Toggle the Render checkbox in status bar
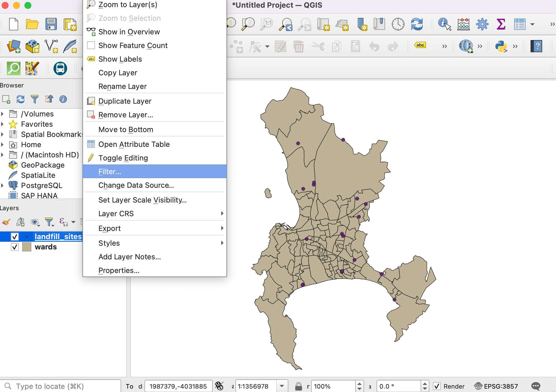The height and width of the screenshot is (392, 556). click(x=437, y=386)
